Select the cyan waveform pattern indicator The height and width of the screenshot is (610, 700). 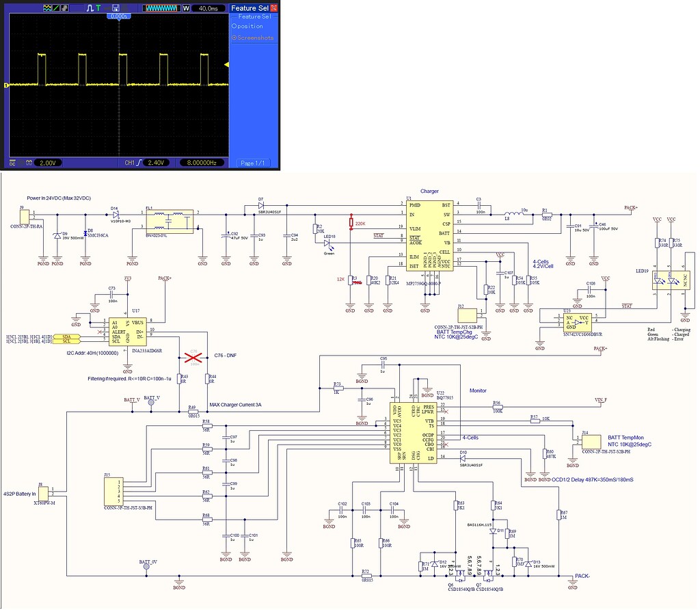pos(161,8)
